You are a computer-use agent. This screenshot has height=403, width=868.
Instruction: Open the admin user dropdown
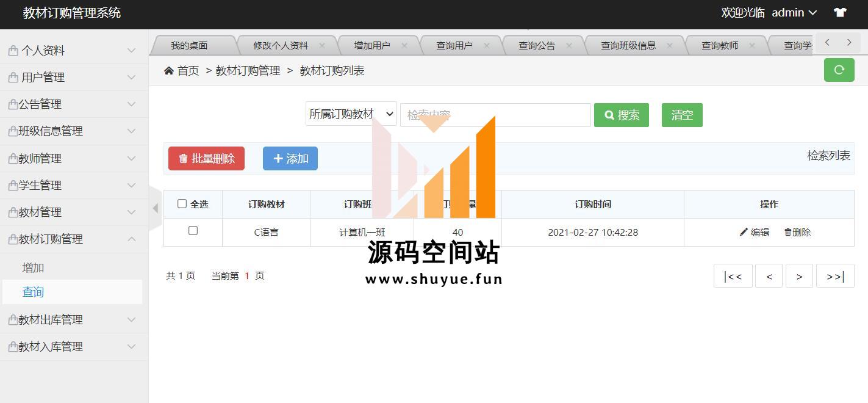click(794, 12)
